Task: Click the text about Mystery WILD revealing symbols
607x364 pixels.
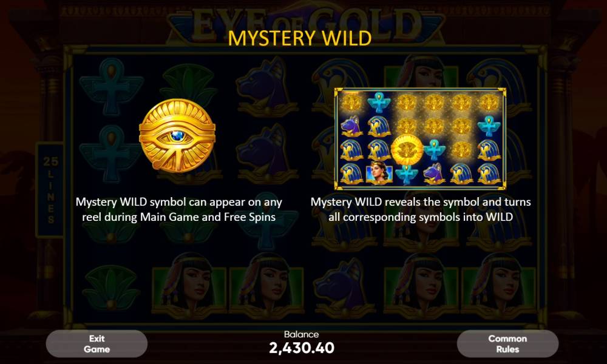Action: point(421,209)
